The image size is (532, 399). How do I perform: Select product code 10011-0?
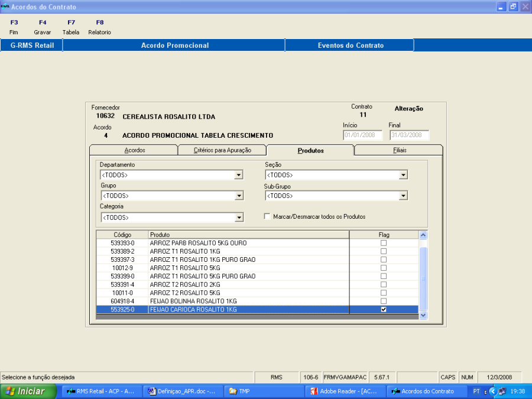122,293
